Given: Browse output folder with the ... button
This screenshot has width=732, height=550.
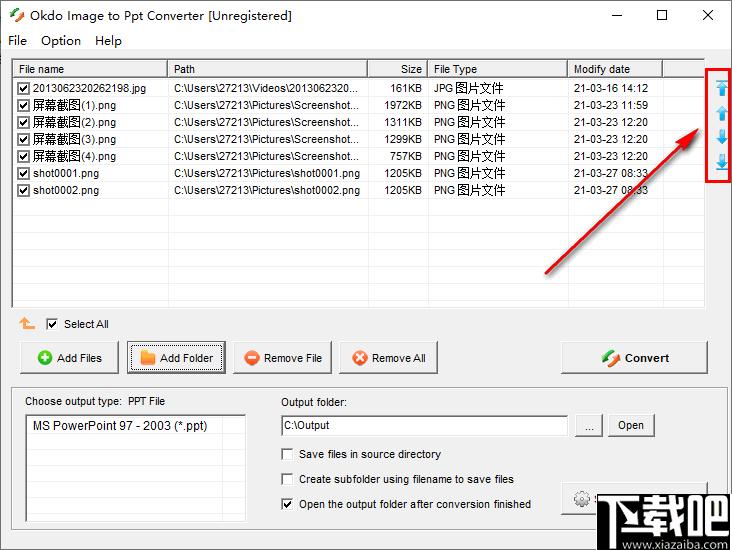Looking at the screenshot, I should pos(589,425).
